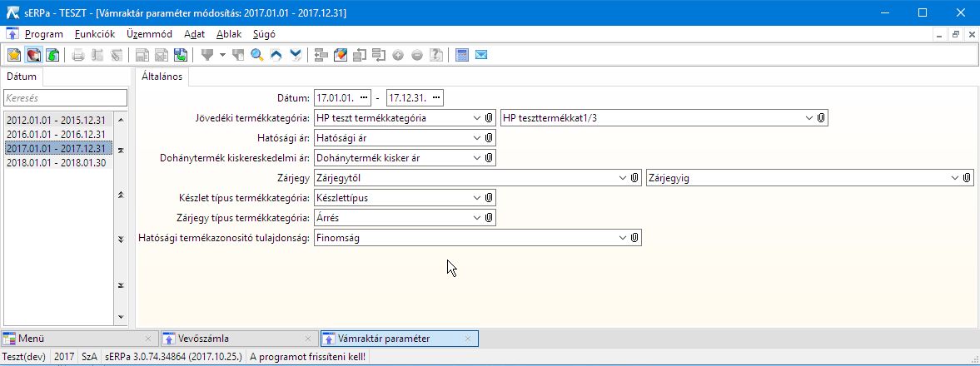Click the red edit-record toolbar icon
Viewport: 980px width, 366px height.
(34, 55)
